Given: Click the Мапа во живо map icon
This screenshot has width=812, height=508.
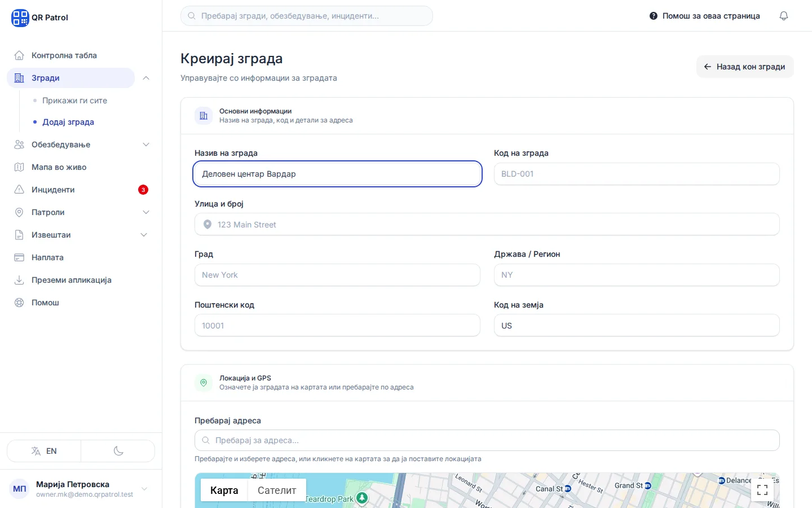Looking at the screenshot, I should [x=19, y=167].
